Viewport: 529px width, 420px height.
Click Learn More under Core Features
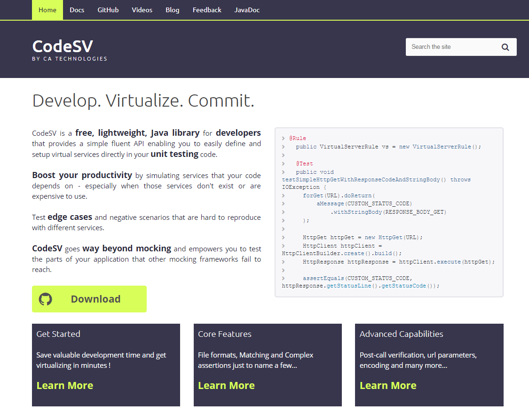(x=226, y=385)
